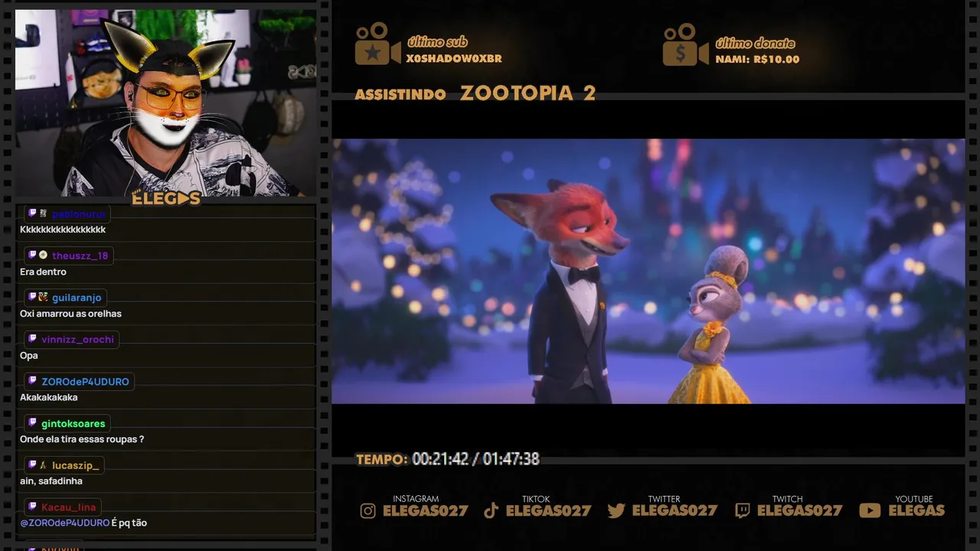Click the YouTube play logo icon
The width and height of the screenshot is (980, 551).
click(x=870, y=510)
